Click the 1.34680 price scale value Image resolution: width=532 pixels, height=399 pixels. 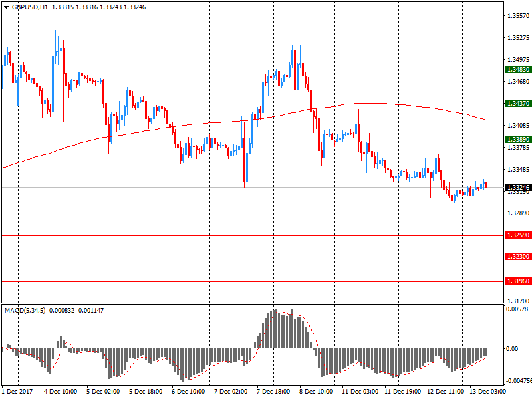518,81
